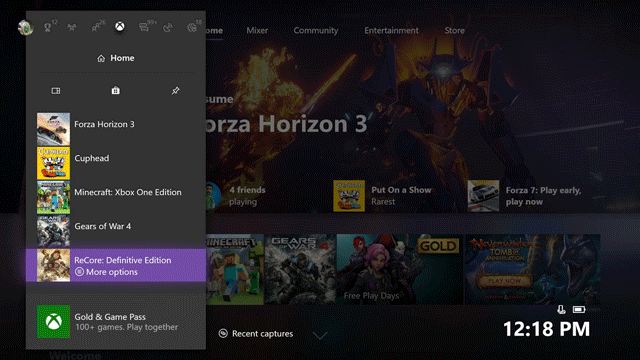Click More options under ReCore
Image resolution: width=640 pixels, height=360 pixels.
point(106,272)
